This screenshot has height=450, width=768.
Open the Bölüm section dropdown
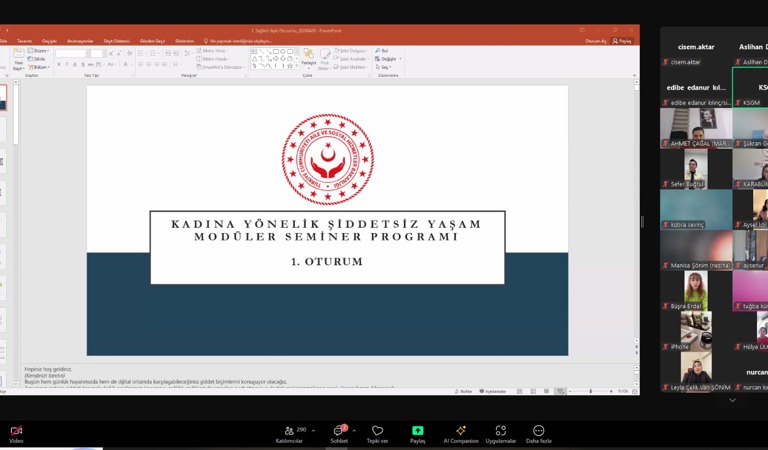click(39, 67)
